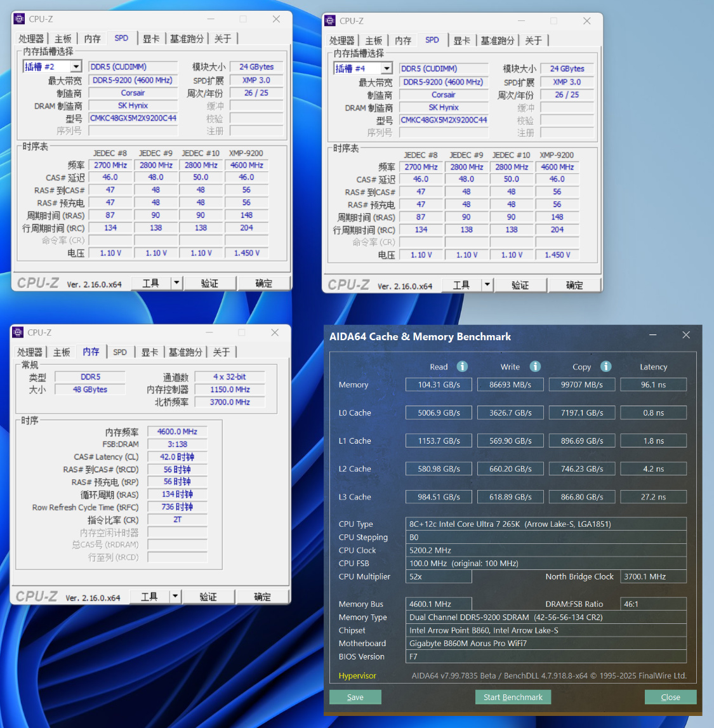Screen dimensions: 714x728
Task: Open 基准跑分 tab in slot #4 window
Action: coord(497,41)
